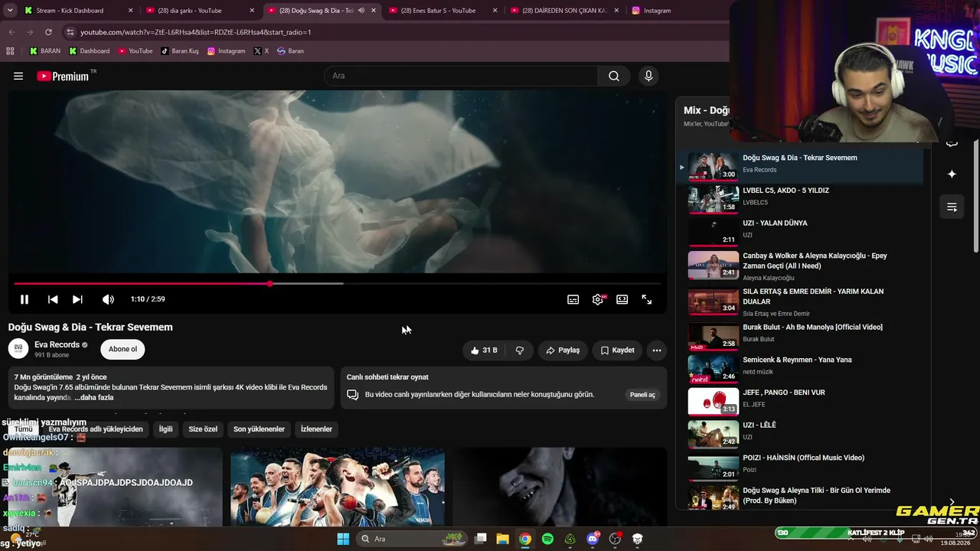Image resolution: width=980 pixels, height=551 pixels.
Task: Open the playlist queue icon in the side rail
Action: (952, 207)
